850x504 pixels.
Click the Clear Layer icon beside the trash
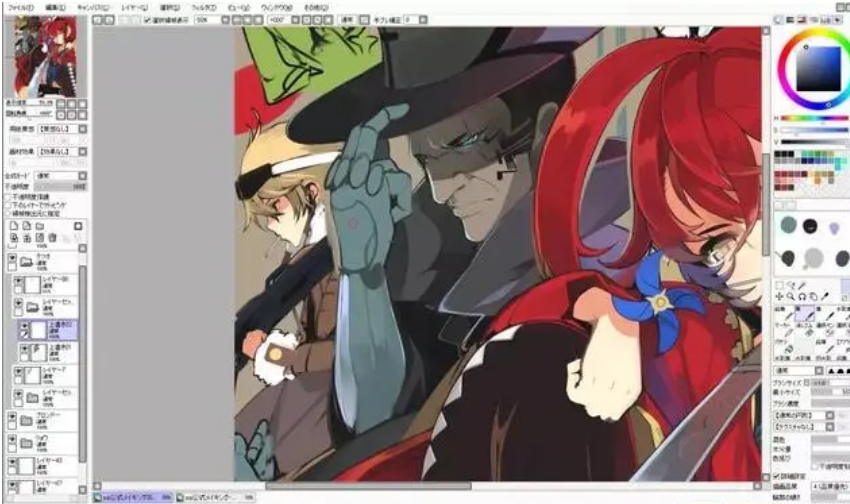[40, 237]
